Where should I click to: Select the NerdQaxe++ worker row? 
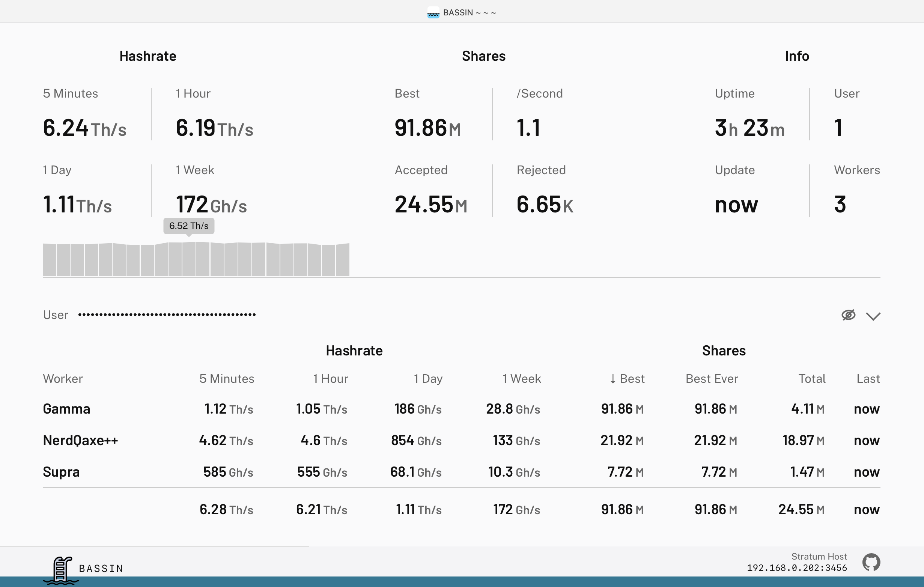(x=81, y=441)
